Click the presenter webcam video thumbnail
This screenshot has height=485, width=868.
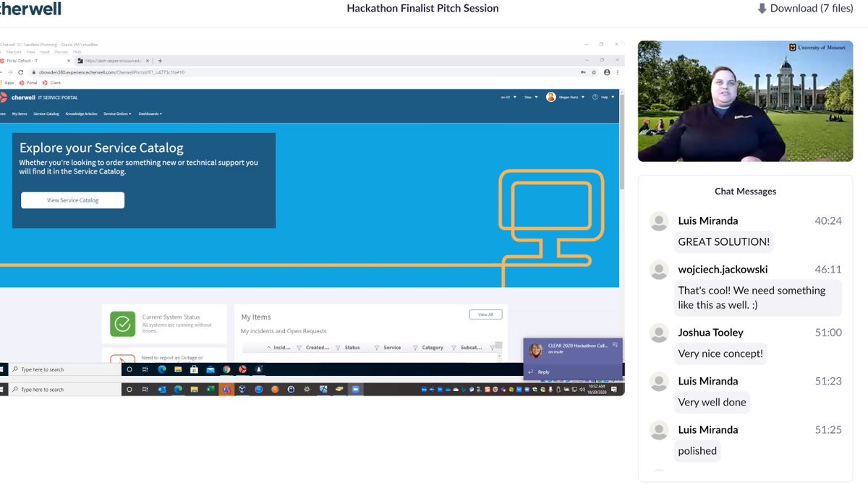click(745, 100)
